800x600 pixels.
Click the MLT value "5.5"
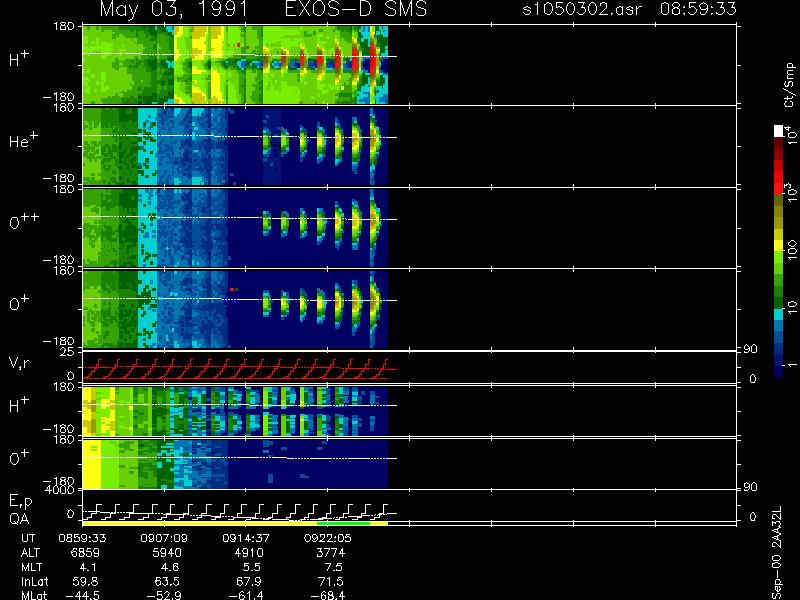(252, 567)
